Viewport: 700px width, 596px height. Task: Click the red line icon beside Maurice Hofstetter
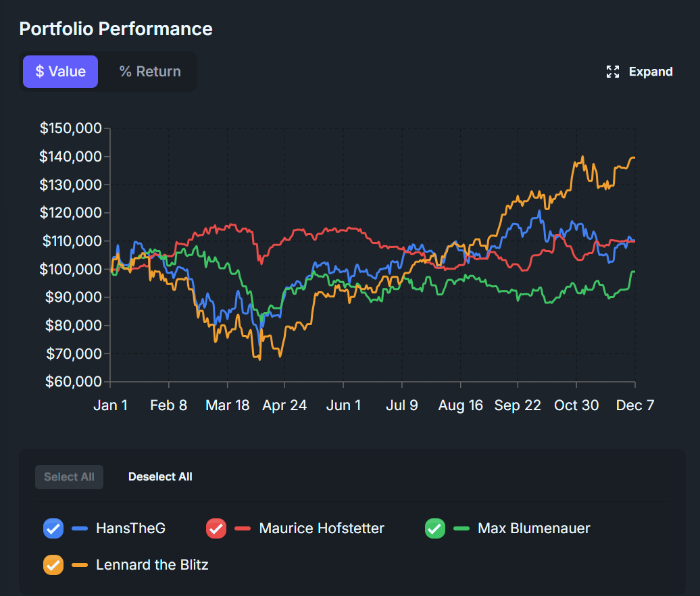243,528
